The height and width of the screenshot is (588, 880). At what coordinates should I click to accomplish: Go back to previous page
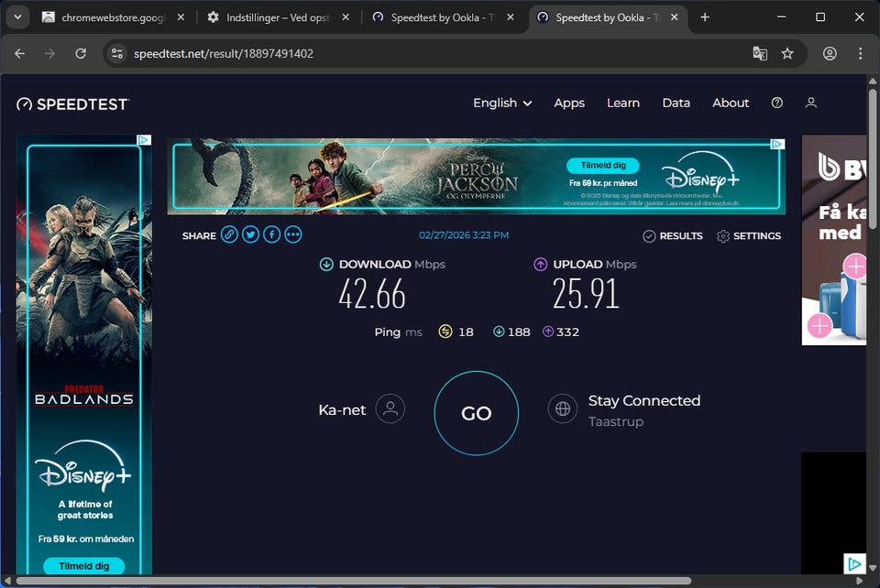[19, 53]
